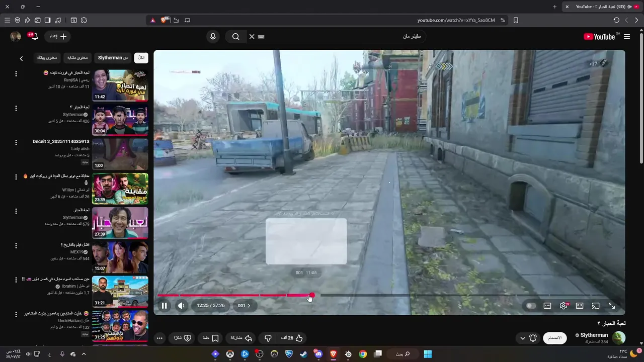
Task: Run search with magnifier button
Action: [235, 37]
